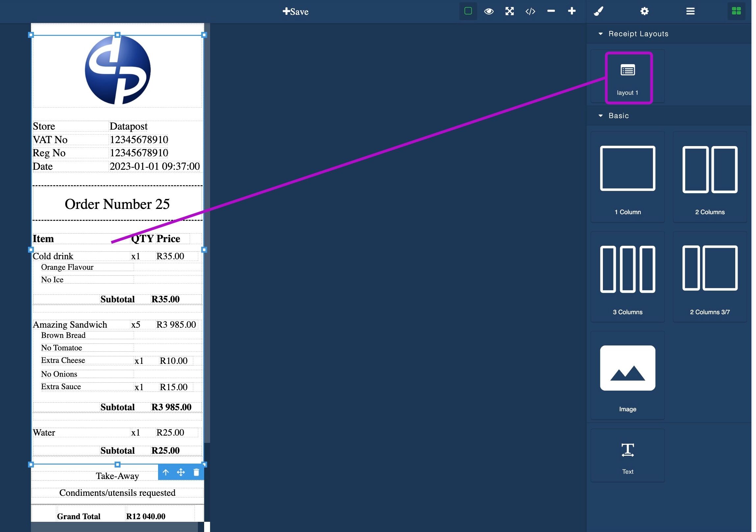Open the settings gear tab
Screen dimensions: 756x532
coord(644,11)
